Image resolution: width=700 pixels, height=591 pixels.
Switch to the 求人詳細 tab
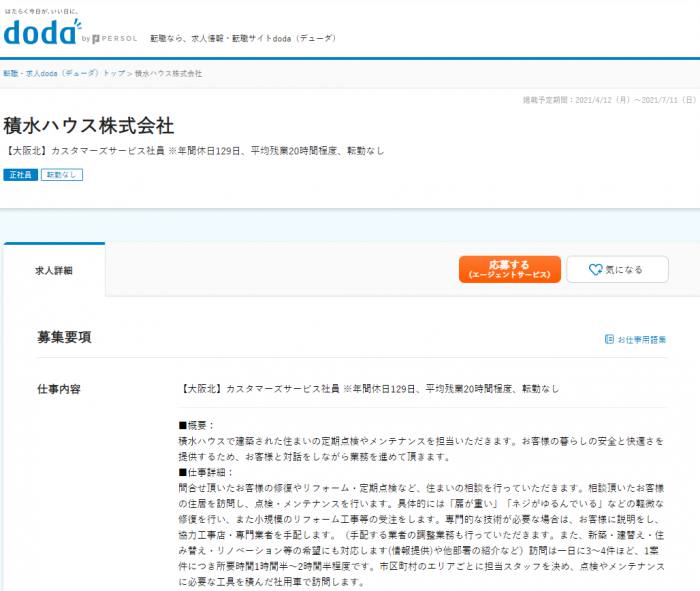[54, 271]
